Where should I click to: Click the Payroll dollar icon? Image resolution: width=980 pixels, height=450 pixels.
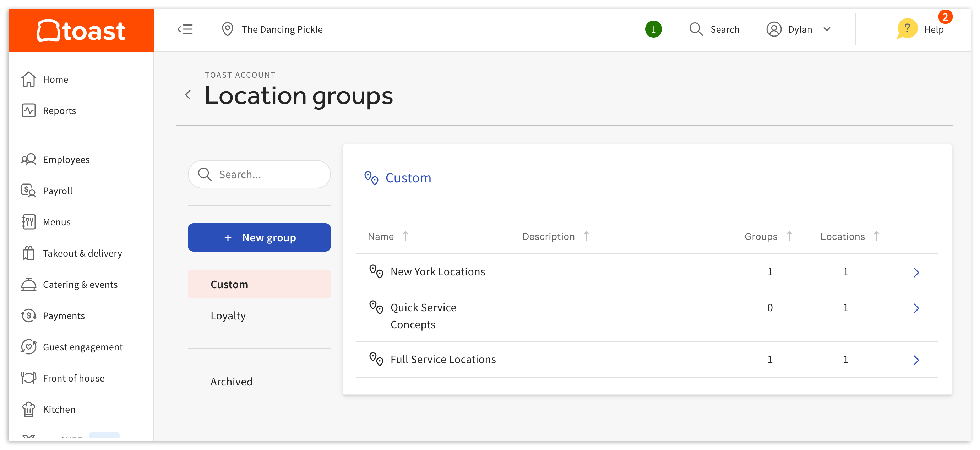coord(28,191)
